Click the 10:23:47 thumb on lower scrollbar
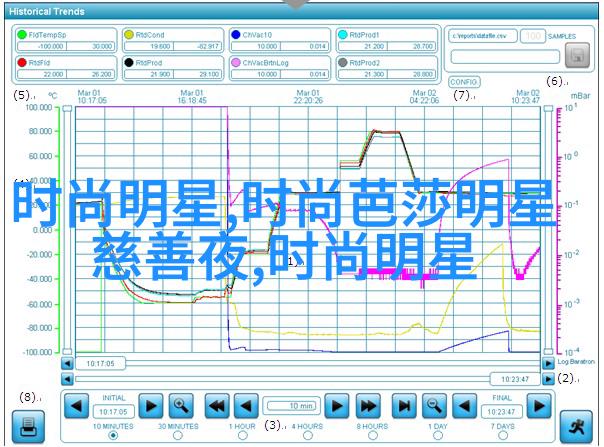 point(515,379)
